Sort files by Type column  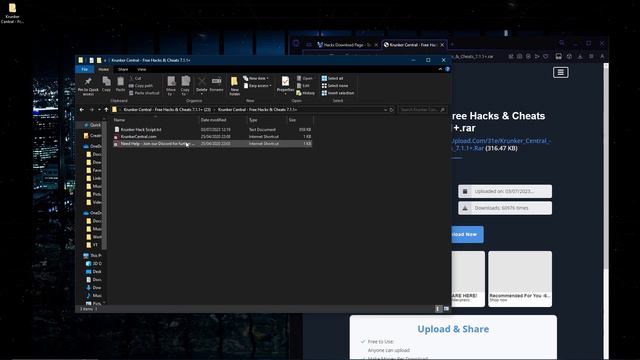click(x=267, y=120)
